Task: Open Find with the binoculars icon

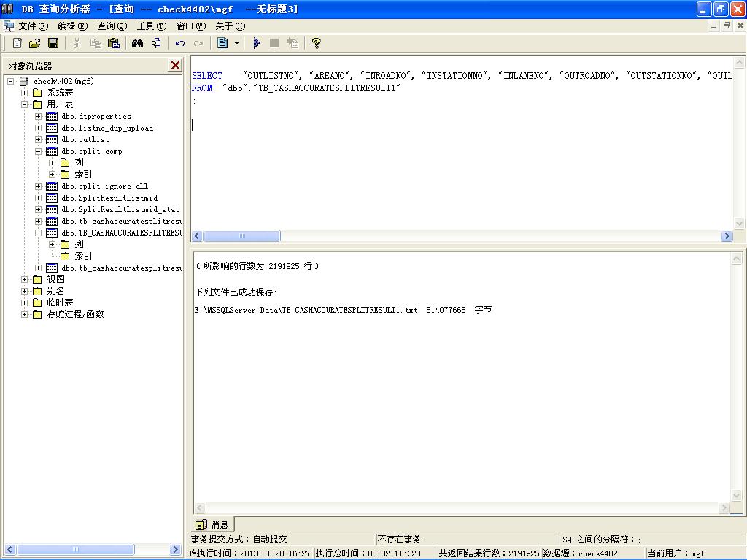Action: (137, 43)
